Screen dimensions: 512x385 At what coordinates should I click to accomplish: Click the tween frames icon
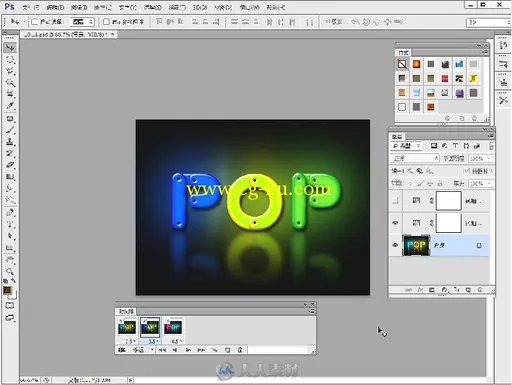point(215,350)
